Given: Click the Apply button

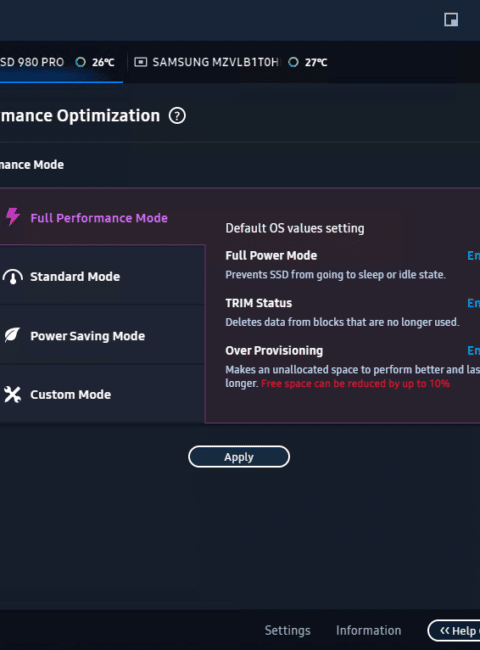Looking at the screenshot, I should pos(239,457).
